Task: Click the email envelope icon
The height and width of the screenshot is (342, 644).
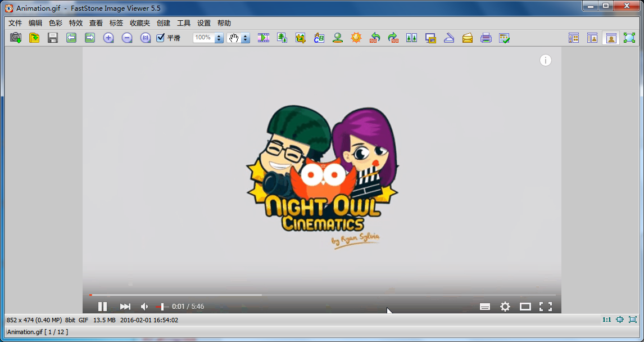Action: coord(468,38)
